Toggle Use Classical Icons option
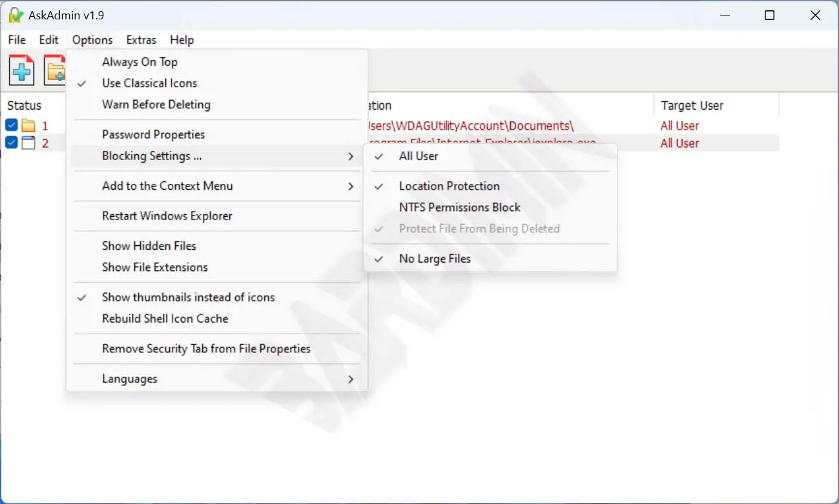This screenshot has width=839, height=504. (149, 83)
